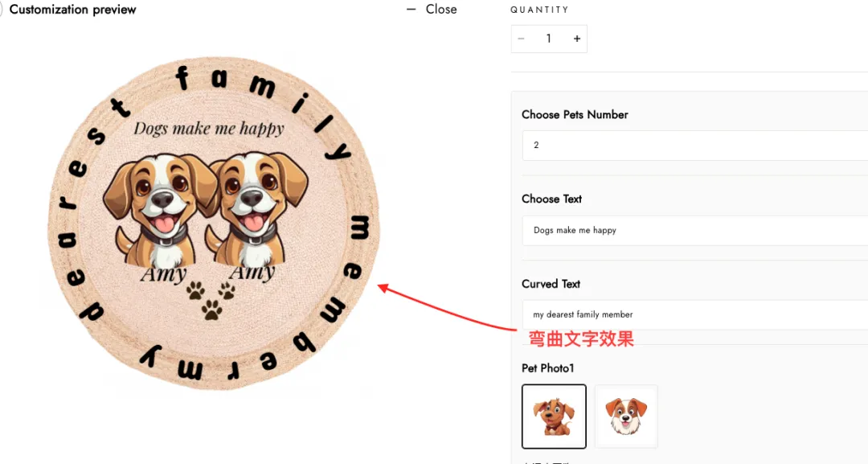Open the Choose Pets Number dropdown

[x=694, y=145]
